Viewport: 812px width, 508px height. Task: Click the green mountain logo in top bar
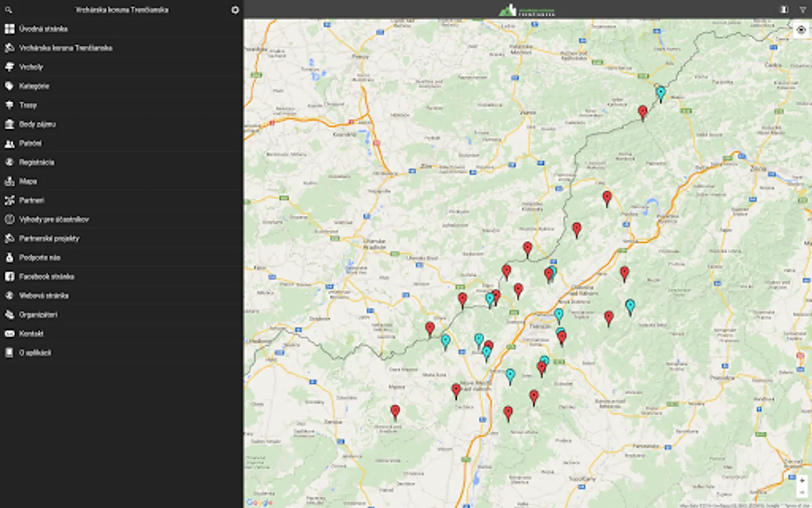click(x=527, y=10)
